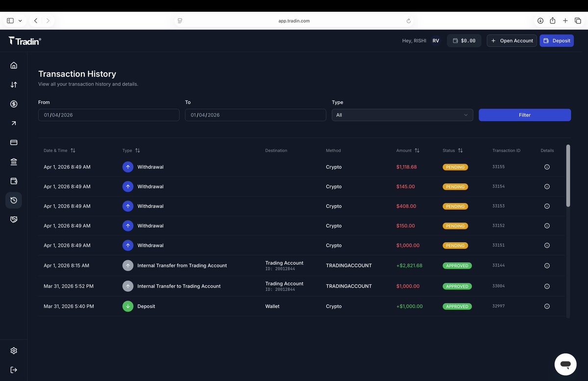Open the Type filter dropdown showing All
Screen dimensions: 588x381
402,115
